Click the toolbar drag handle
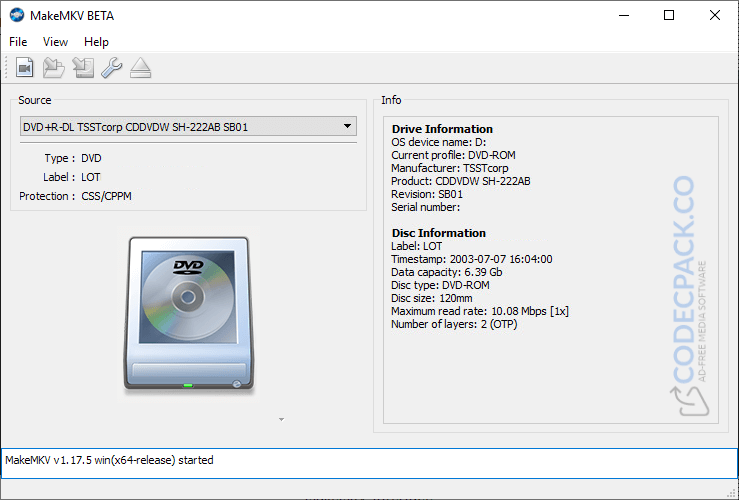739x500 pixels. click(6, 67)
